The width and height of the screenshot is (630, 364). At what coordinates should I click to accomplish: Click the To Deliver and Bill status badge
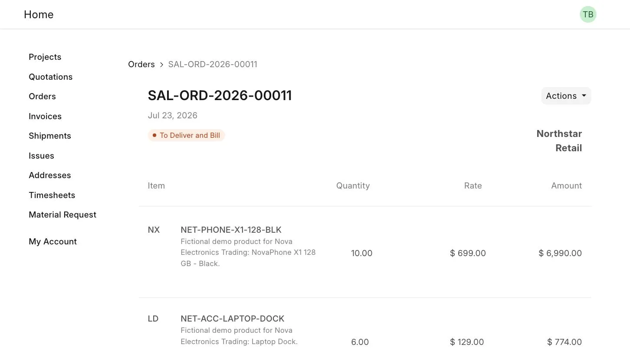pyautogui.click(x=187, y=136)
